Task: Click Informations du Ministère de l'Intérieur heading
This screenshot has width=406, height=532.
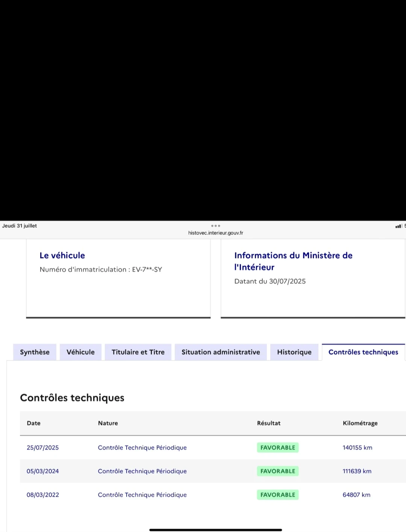Action: [293, 261]
